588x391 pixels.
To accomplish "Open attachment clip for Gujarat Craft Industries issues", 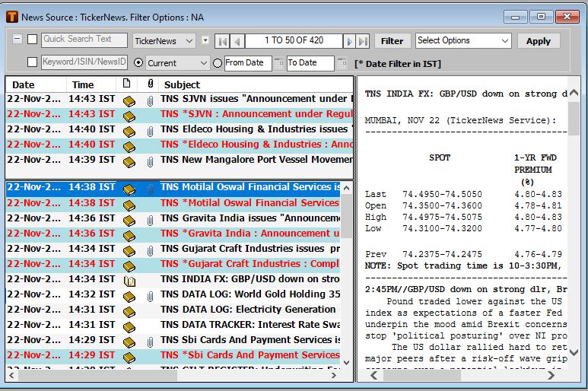I will click(150, 251).
